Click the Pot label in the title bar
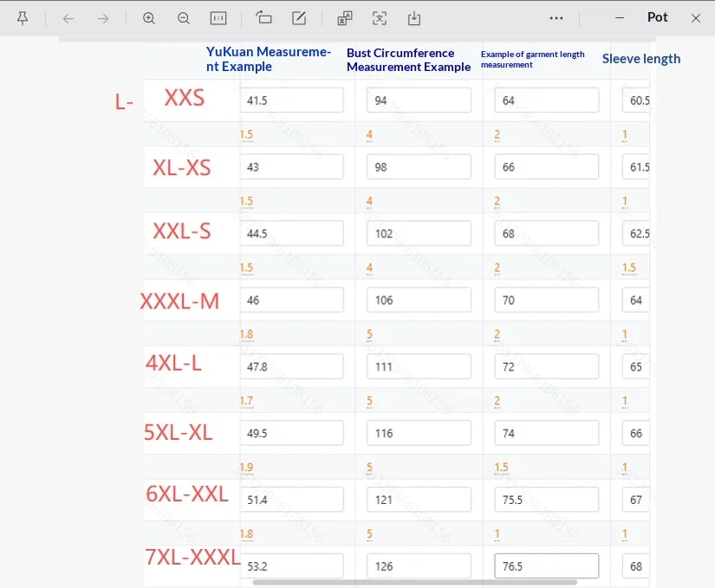This screenshot has width=715, height=588. tap(658, 17)
